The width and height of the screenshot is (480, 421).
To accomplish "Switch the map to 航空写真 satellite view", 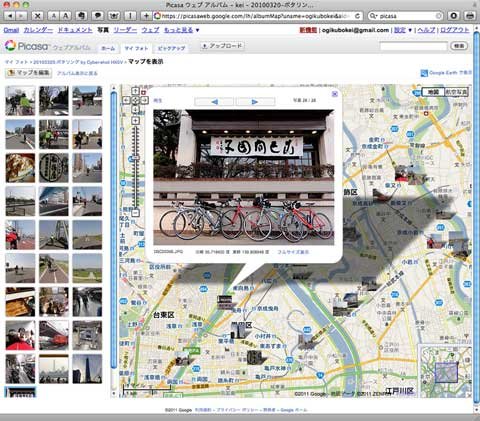I will click(456, 92).
